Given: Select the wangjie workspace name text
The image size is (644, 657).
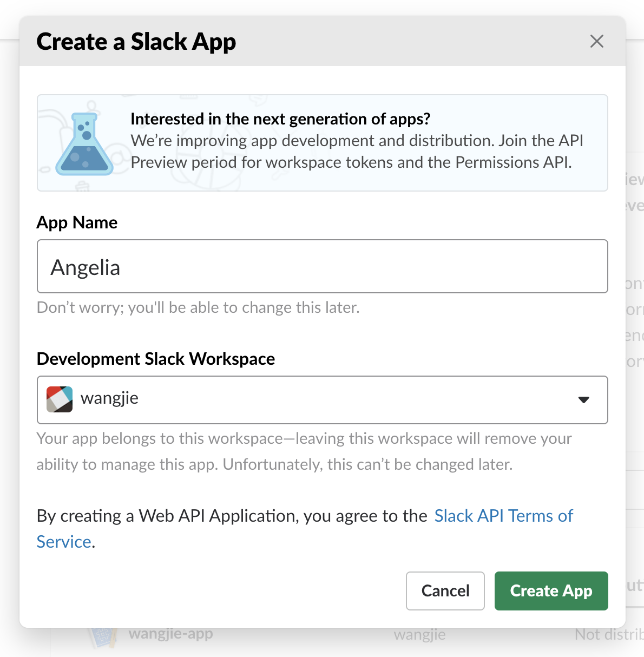Looking at the screenshot, I should pyautogui.click(x=109, y=398).
